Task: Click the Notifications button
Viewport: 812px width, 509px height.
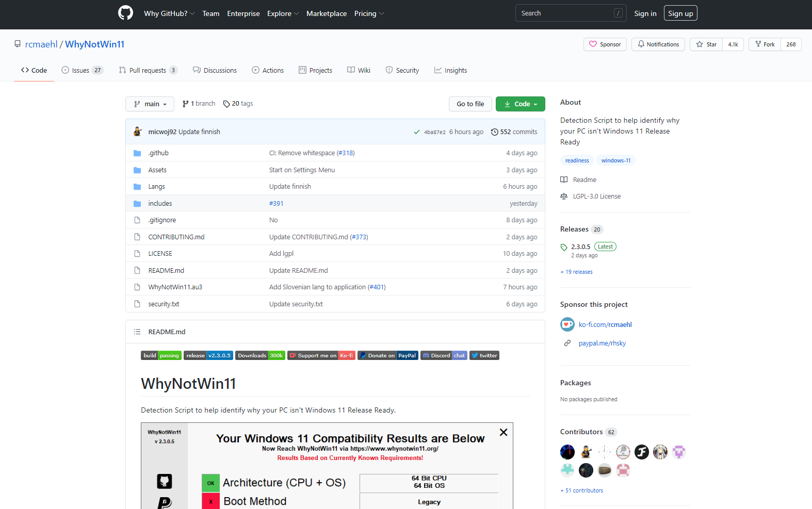Action: (658, 44)
